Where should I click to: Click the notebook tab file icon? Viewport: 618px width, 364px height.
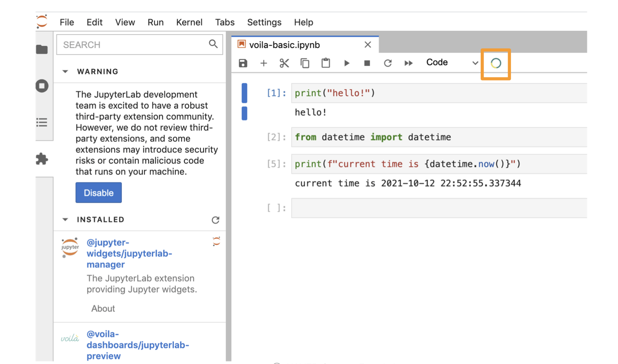click(241, 44)
